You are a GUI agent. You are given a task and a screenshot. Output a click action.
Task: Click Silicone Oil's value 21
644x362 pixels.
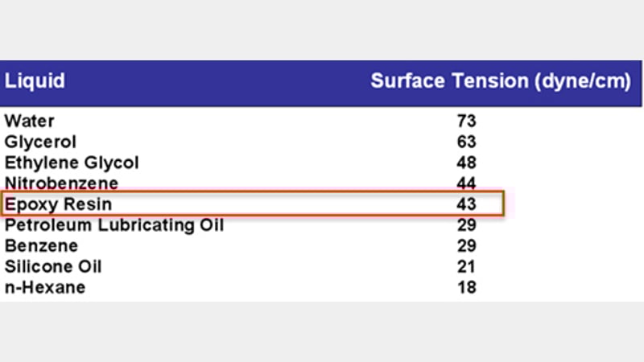click(x=466, y=266)
